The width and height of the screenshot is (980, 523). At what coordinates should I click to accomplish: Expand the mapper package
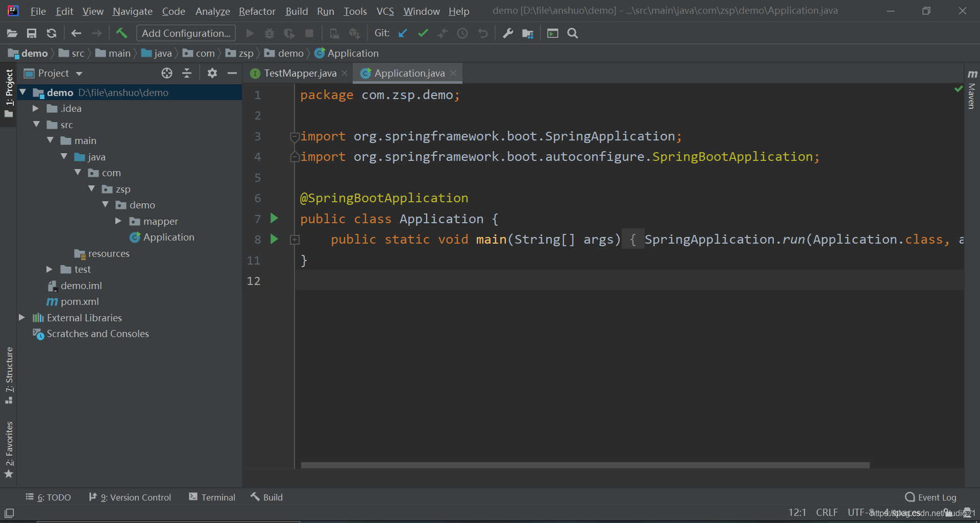tap(118, 221)
